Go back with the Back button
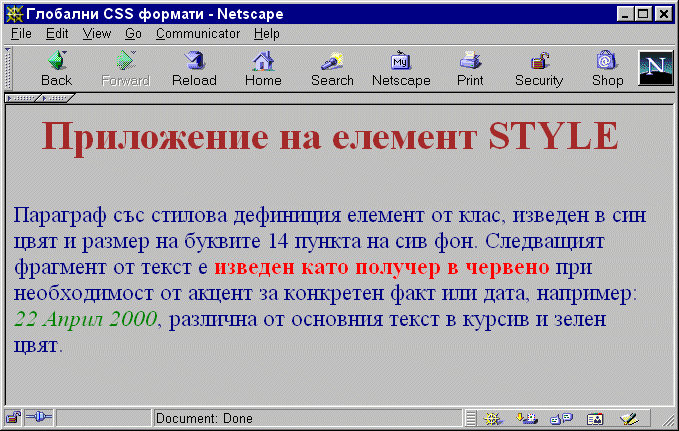The height and width of the screenshot is (431, 679). pyautogui.click(x=56, y=68)
